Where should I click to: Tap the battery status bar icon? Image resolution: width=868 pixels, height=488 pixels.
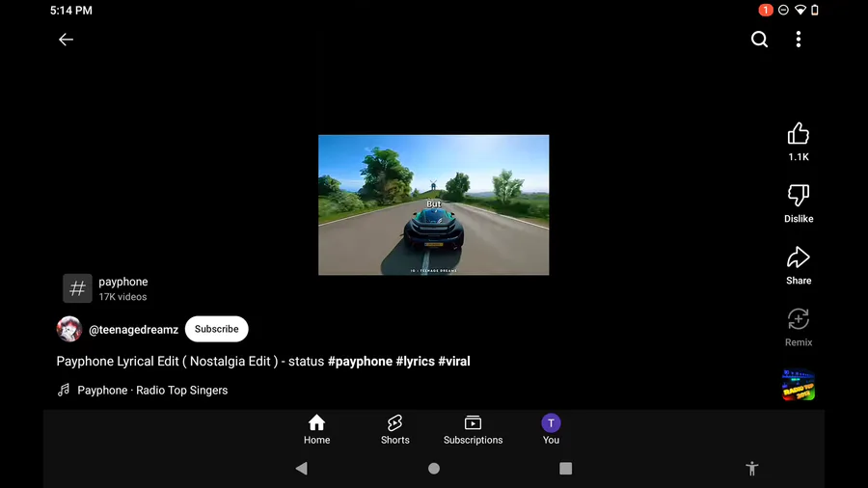[x=814, y=10]
